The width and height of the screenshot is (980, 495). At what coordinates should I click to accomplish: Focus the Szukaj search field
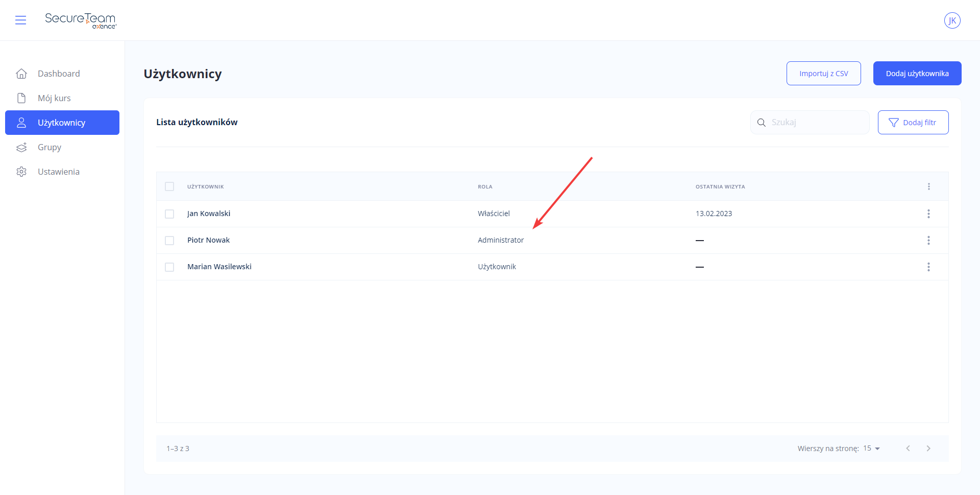(810, 123)
